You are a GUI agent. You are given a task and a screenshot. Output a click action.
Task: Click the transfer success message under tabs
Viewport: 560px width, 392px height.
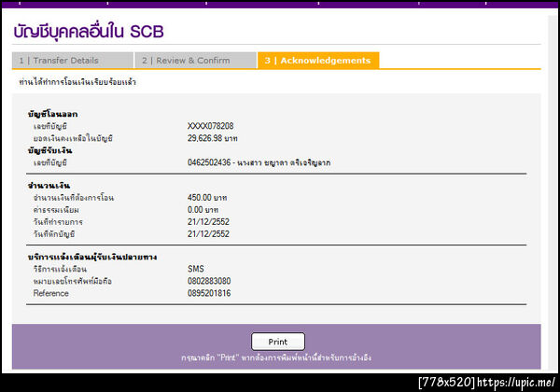(77, 82)
